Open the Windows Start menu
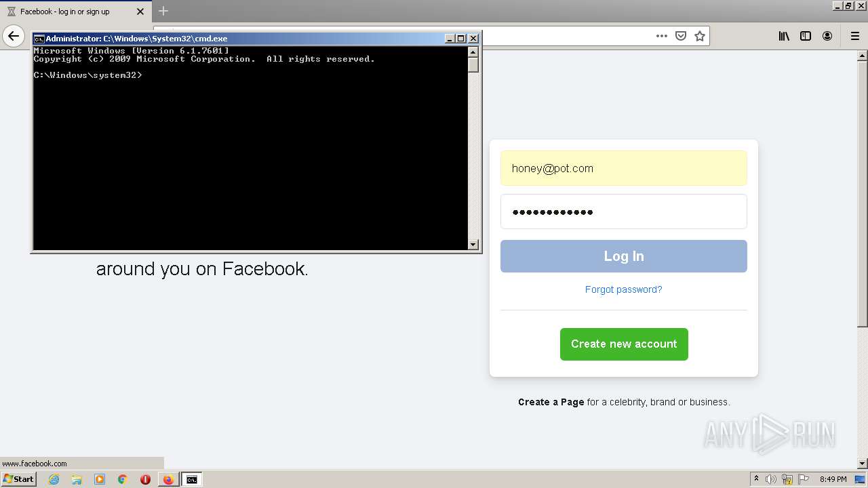This screenshot has width=868, height=488. click(x=18, y=479)
